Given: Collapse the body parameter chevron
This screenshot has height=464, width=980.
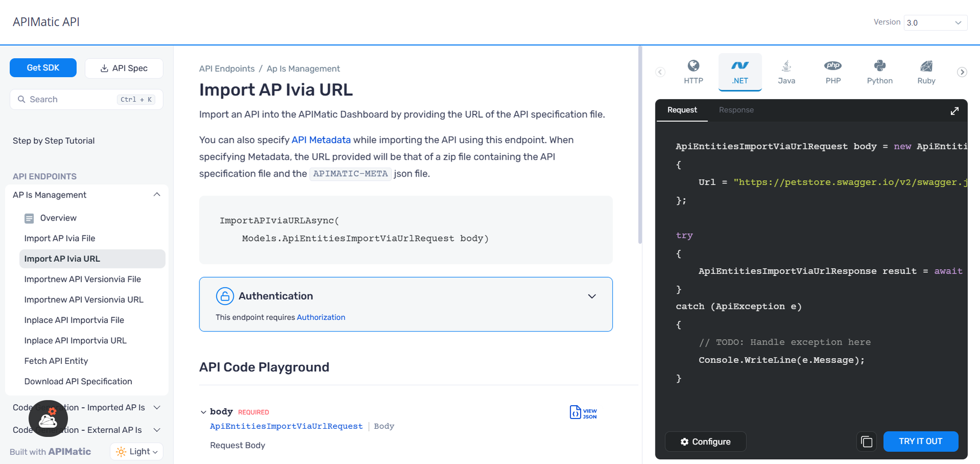Looking at the screenshot, I should [x=203, y=412].
